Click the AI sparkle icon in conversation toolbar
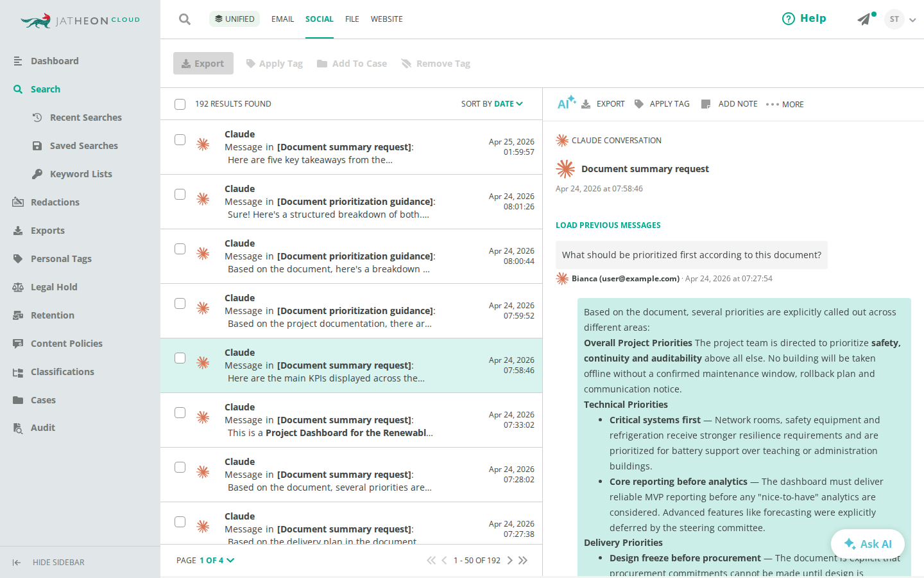The width and height of the screenshot is (924, 578). click(x=566, y=103)
